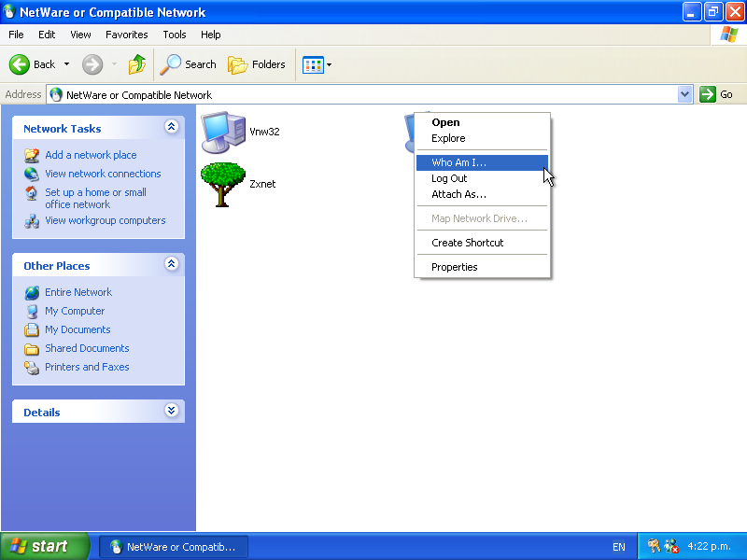Click NetWare taskbar window button

coord(174,547)
